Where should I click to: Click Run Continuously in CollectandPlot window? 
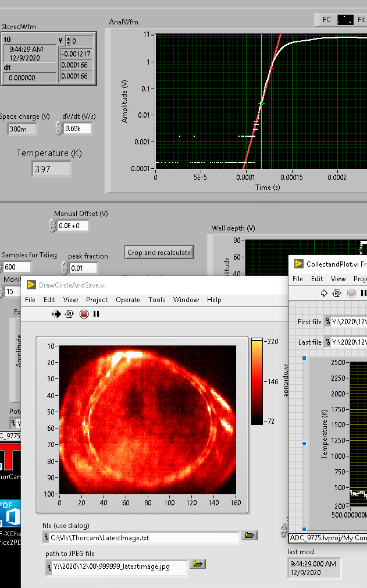coord(337,293)
